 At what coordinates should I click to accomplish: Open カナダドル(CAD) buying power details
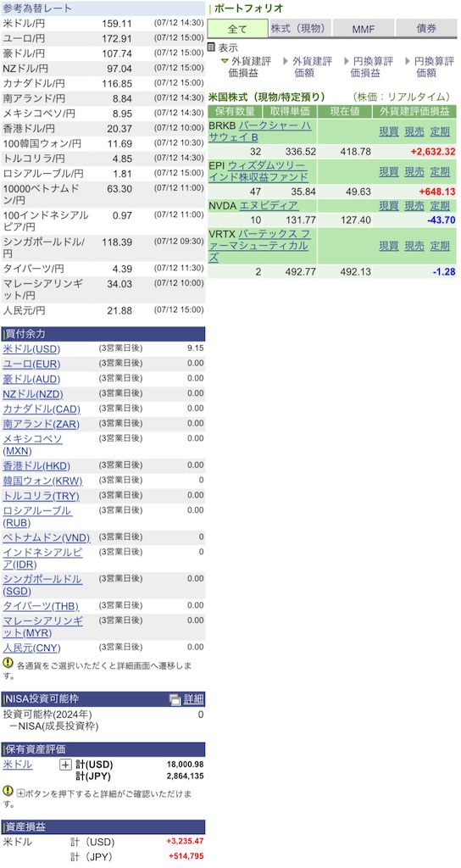point(42,409)
